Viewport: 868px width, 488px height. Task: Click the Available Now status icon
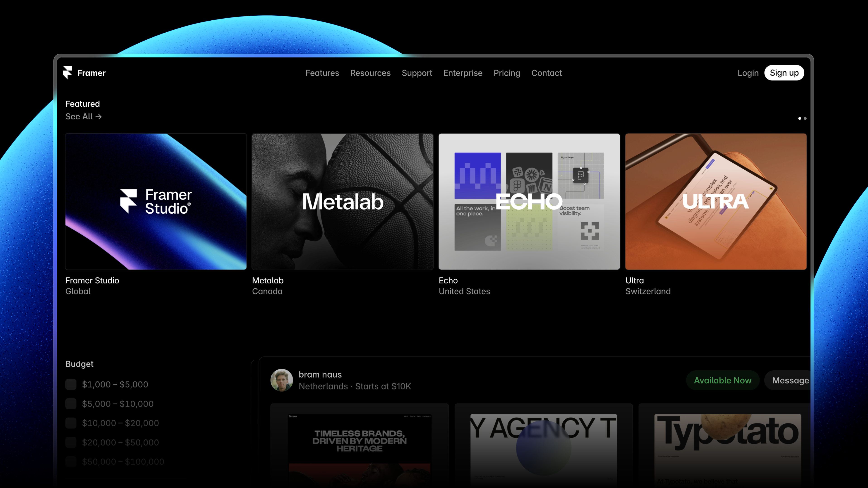pyautogui.click(x=722, y=380)
